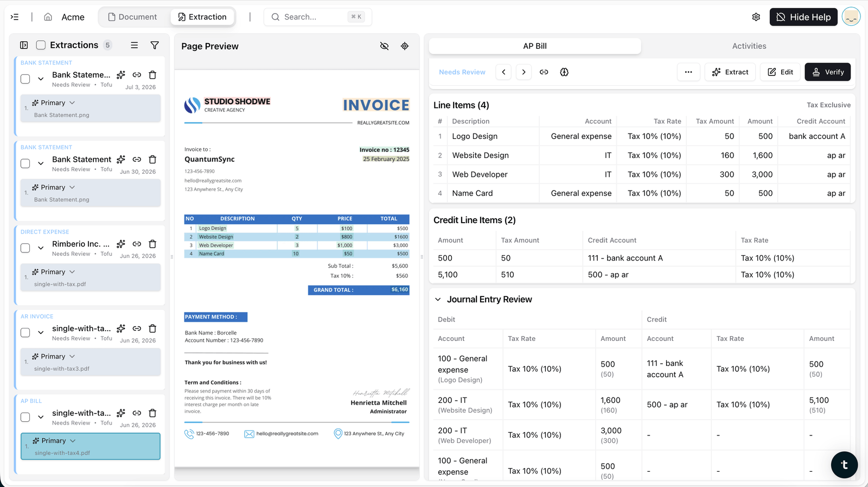Screen dimensions: 868x487
Task: Click the Website Design line item
Action: pyautogui.click(x=642, y=155)
